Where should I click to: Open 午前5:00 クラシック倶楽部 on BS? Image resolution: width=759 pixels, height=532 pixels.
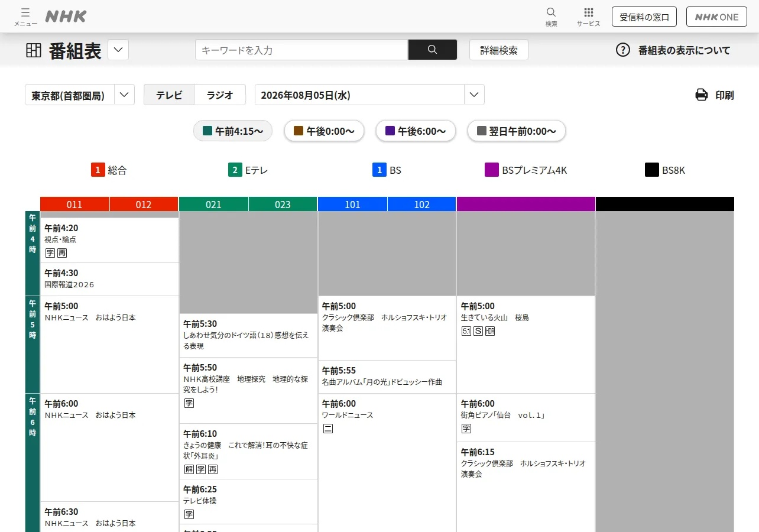click(387, 328)
